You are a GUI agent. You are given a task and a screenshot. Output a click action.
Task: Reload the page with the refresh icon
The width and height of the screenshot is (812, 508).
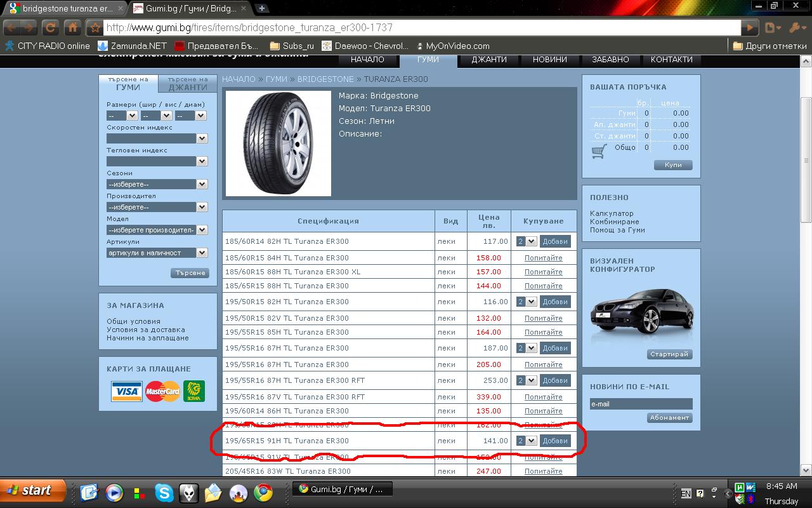pyautogui.click(x=51, y=28)
